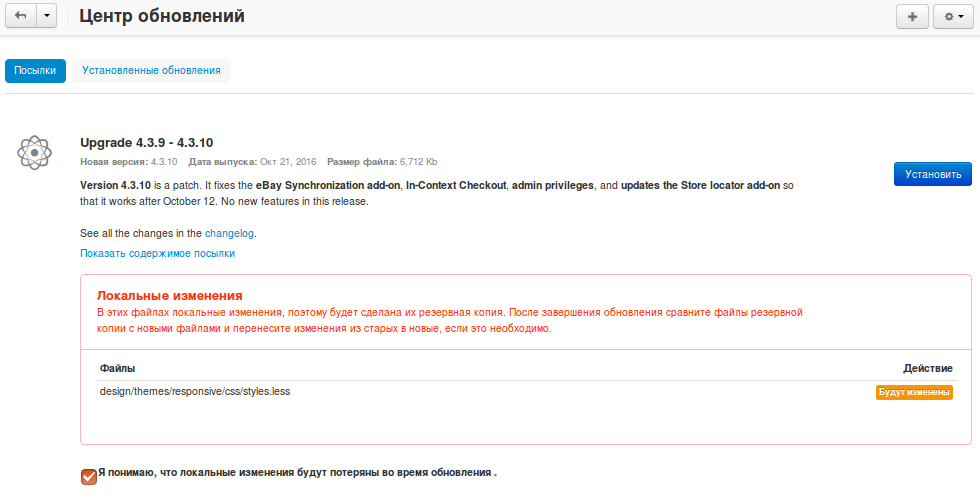This screenshot has width=980, height=500.
Task: Click the Действие column header
Action: [927, 369]
